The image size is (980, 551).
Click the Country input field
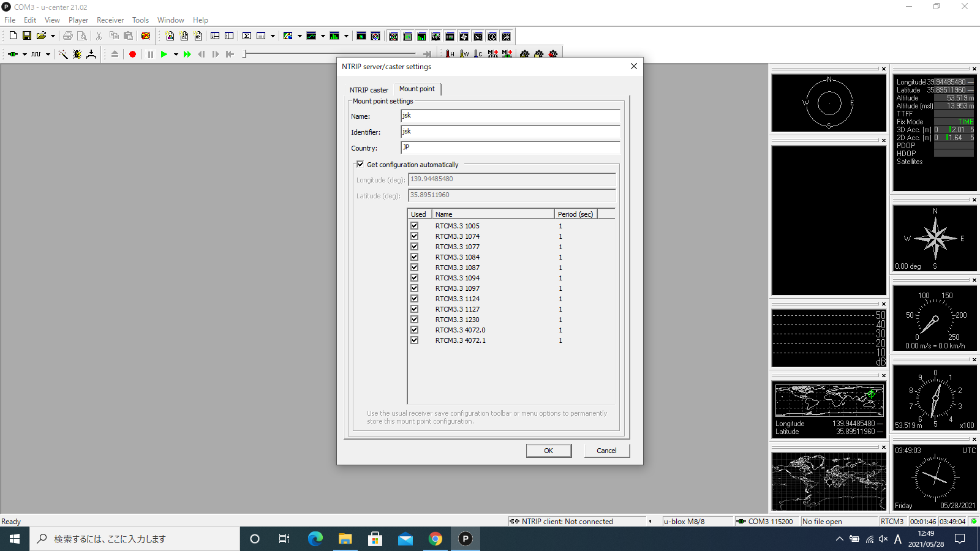tap(510, 148)
